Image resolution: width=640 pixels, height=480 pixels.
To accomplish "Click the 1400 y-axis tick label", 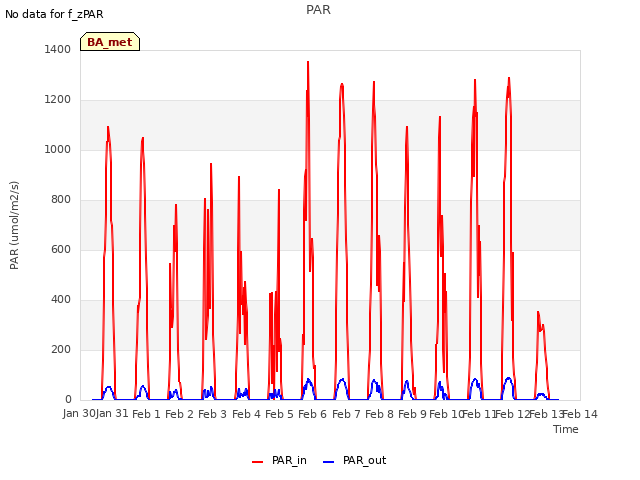I will (58, 49).
